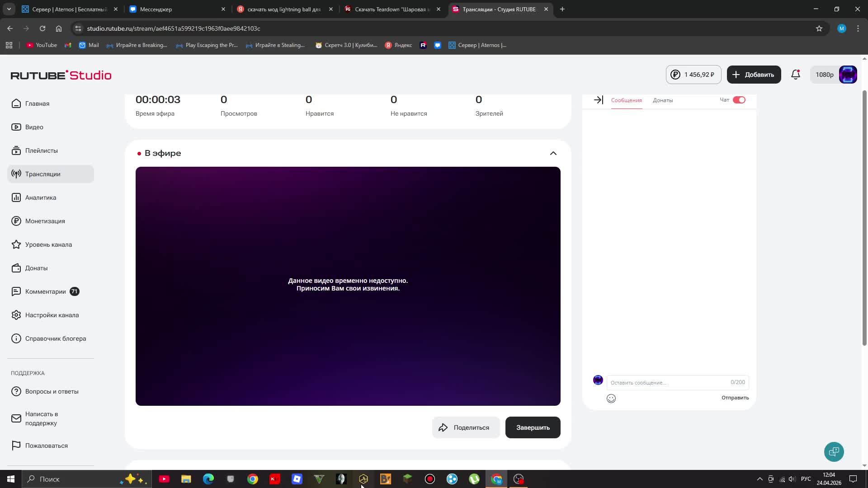Open Монетизация section in sidebar
This screenshot has width=868, height=488.
coord(45,221)
